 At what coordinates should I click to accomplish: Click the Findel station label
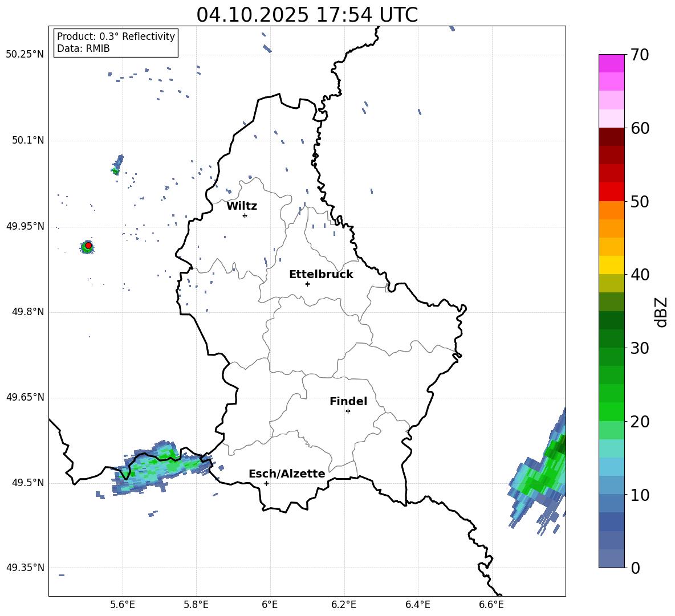[x=348, y=401]
